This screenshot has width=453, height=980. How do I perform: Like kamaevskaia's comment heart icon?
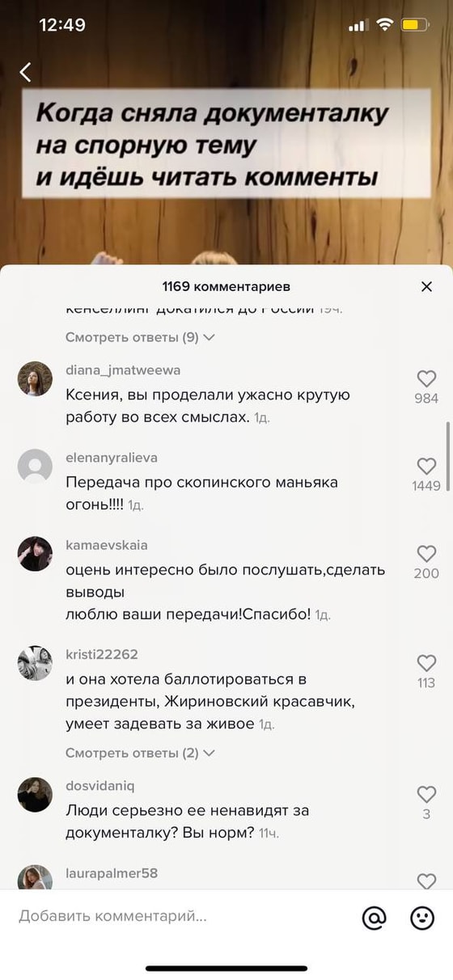(426, 554)
